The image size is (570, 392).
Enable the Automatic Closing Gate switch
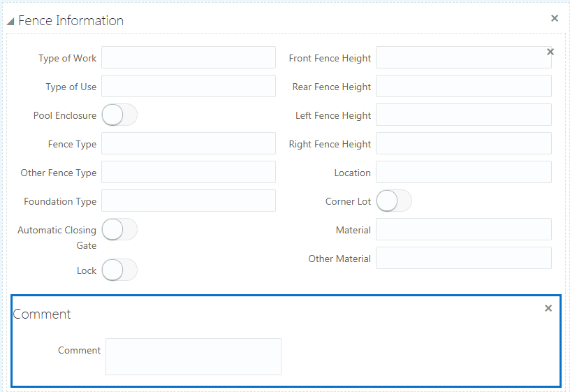119,230
